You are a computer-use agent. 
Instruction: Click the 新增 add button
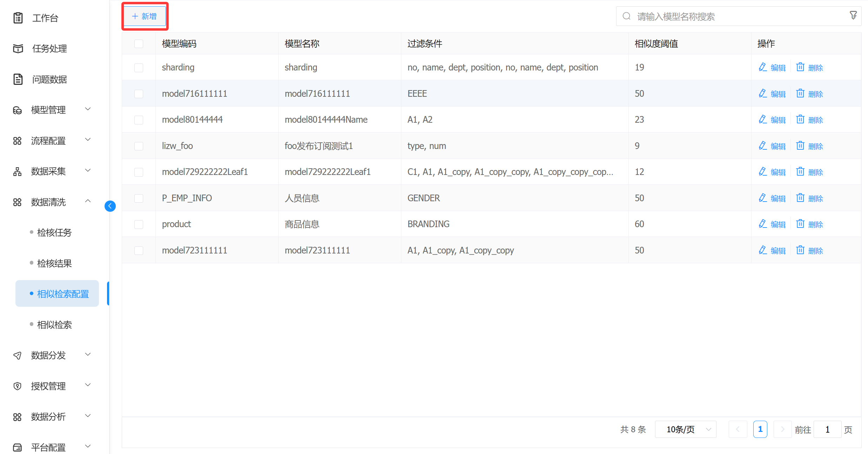point(145,16)
